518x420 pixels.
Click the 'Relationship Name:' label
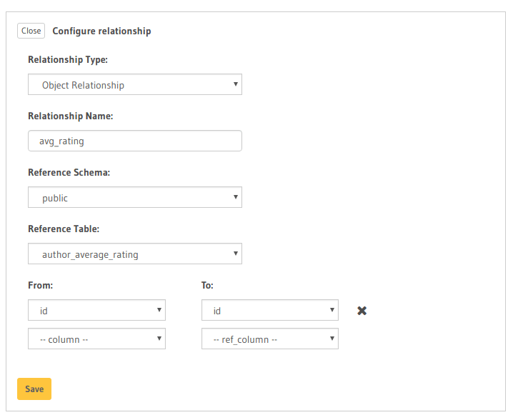click(71, 116)
